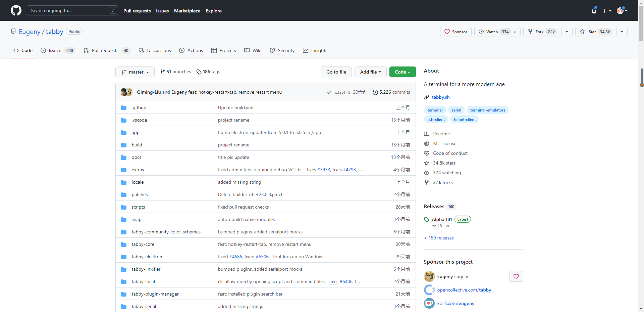644x312 pixels.
Task: Click the tabby-electron folder icon
Action: 124,257
